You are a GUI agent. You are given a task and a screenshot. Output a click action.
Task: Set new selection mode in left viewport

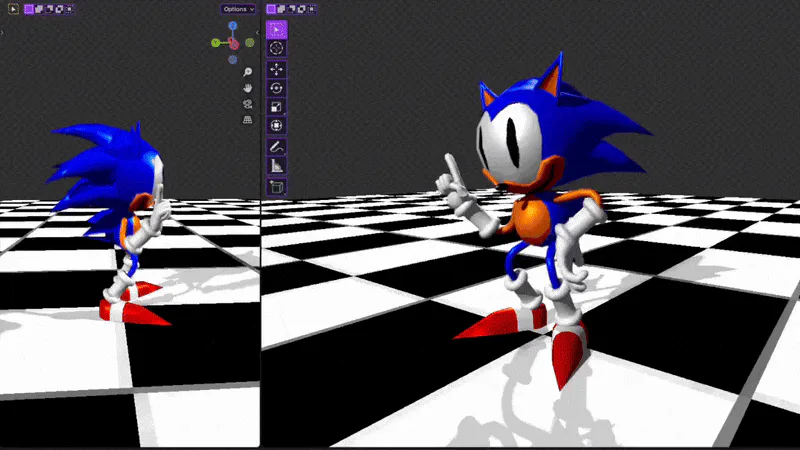coord(29,9)
